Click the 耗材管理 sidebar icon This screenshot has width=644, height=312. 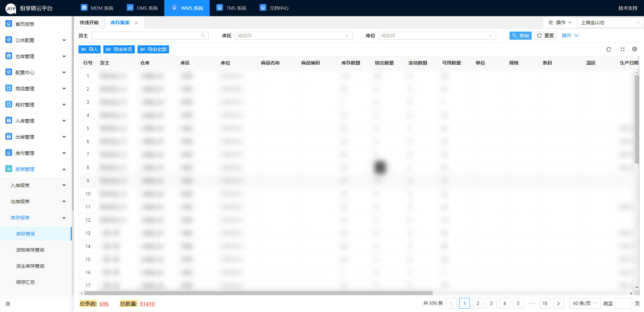tap(9, 104)
